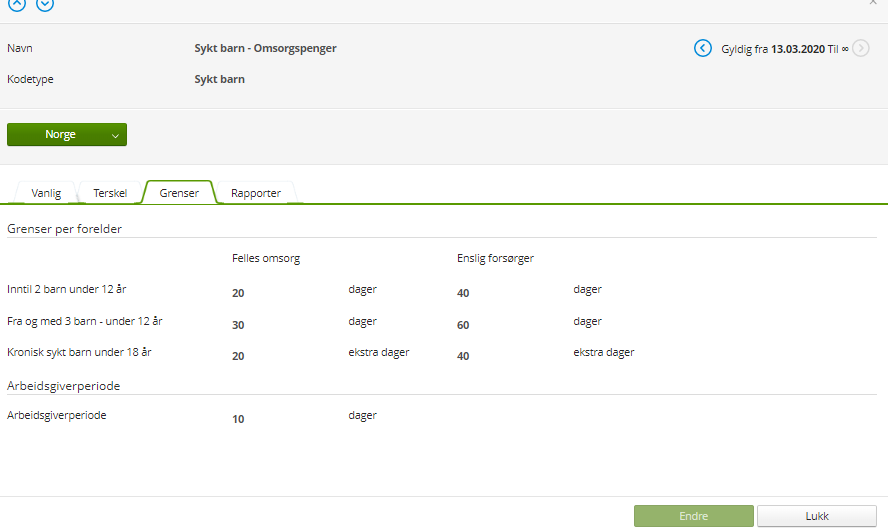The height and width of the screenshot is (532, 888).
Task: Click the greyed-out next period arrow
Action: pyautogui.click(x=861, y=48)
